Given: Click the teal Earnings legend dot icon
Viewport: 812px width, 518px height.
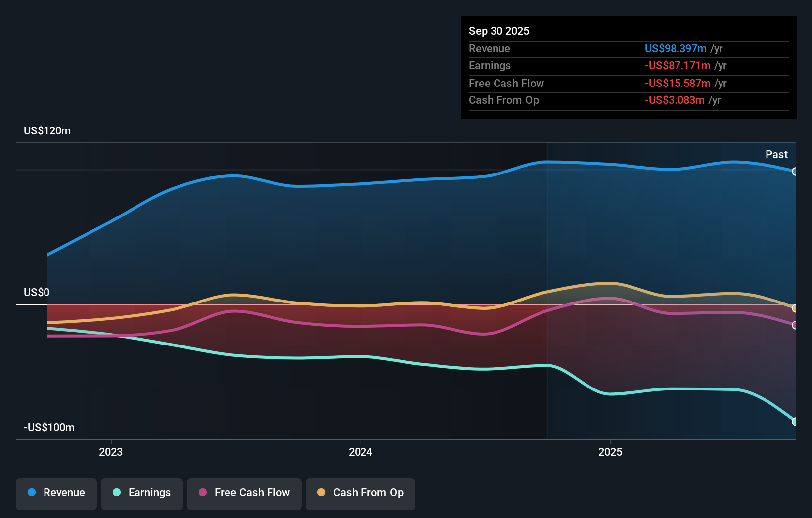Looking at the screenshot, I should coord(116,493).
